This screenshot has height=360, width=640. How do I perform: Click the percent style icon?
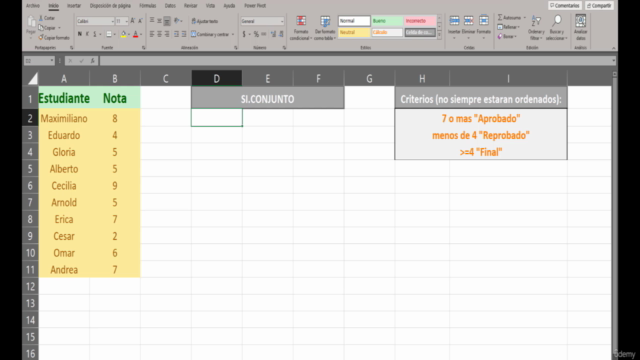256,34
